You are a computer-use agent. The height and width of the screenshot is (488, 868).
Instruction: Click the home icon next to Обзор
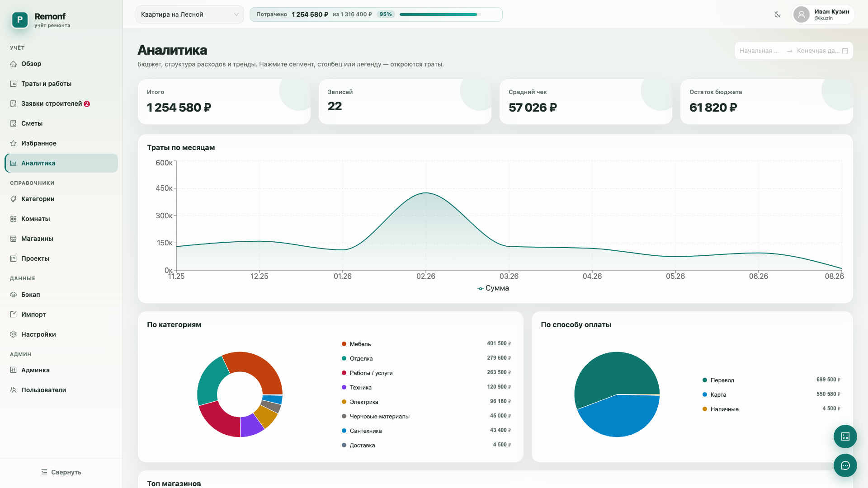coord(14,64)
